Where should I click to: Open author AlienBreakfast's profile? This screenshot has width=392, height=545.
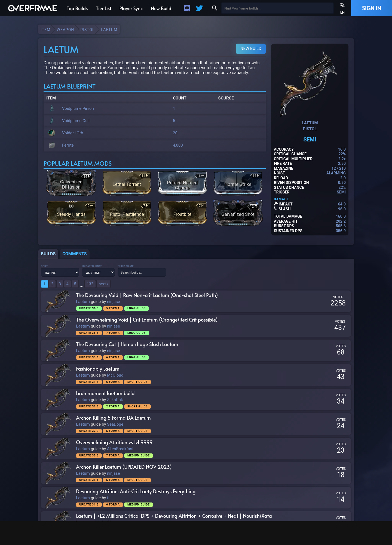120,449
